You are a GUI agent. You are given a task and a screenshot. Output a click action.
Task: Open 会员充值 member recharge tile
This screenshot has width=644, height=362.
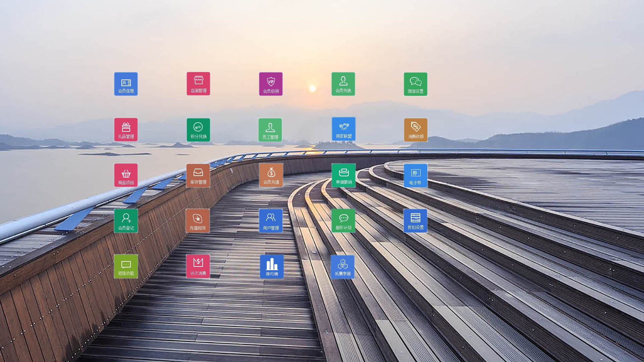coord(271,175)
